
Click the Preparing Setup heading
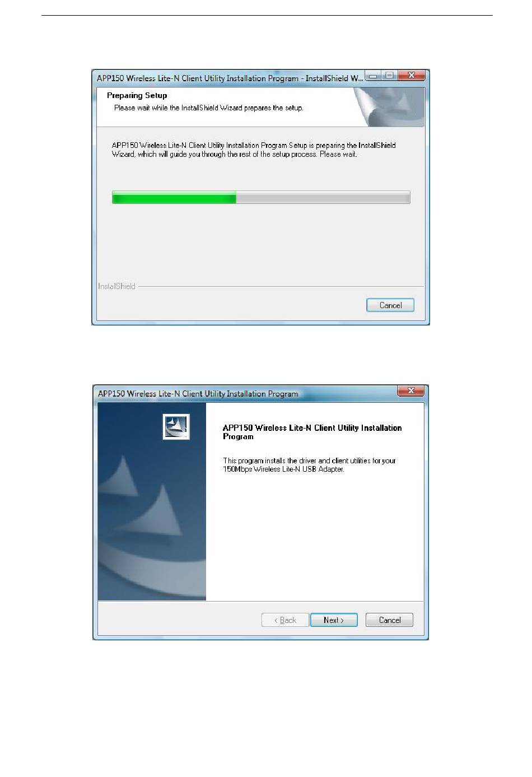(137, 95)
